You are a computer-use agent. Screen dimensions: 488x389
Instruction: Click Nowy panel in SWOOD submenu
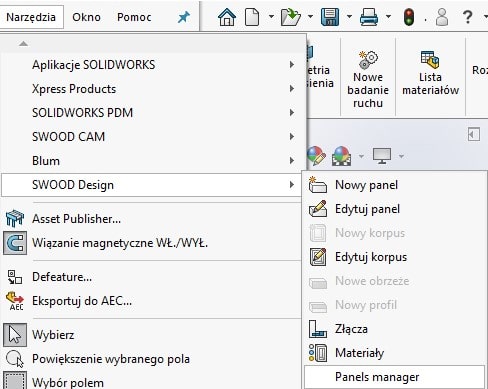pos(394,185)
